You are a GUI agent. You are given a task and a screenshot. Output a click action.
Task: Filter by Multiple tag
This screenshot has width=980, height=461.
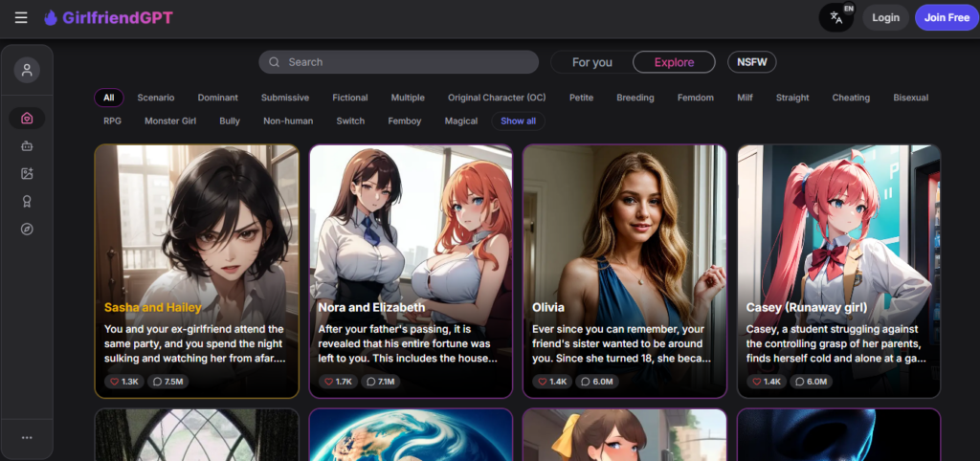(x=408, y=98)
